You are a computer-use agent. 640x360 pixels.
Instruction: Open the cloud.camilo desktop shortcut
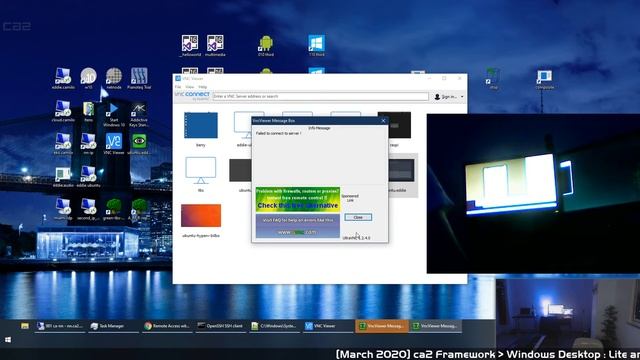tap(63, 111)
